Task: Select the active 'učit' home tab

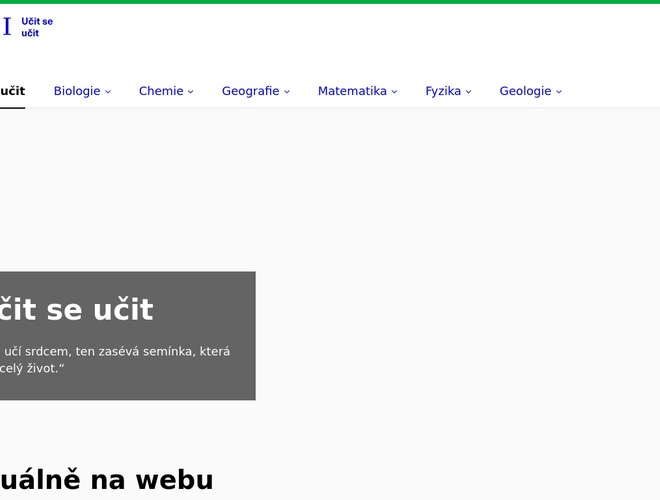Action: pos(12,91)
